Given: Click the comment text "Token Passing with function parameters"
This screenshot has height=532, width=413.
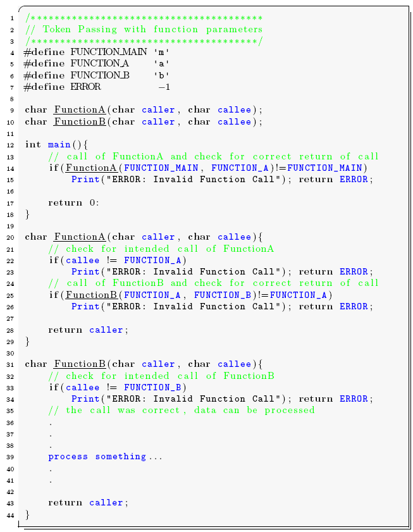Looking at the screenshot, I should click(152, 30).
